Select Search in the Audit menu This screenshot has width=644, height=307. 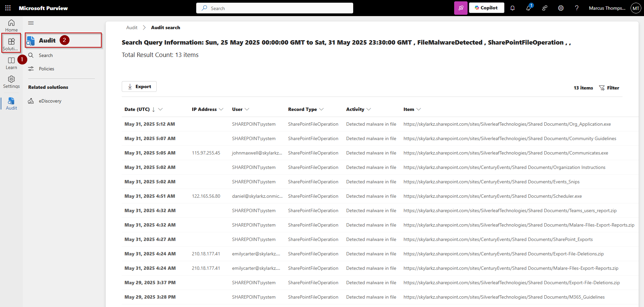point(46,55)
